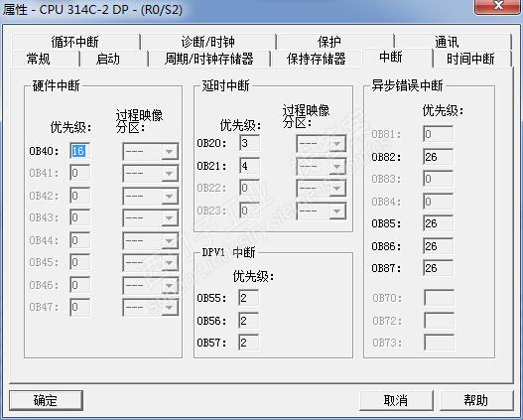Click the OB42 priority field
The height and width of the screenshot is (420, 523).
click(x=80, y=196)
